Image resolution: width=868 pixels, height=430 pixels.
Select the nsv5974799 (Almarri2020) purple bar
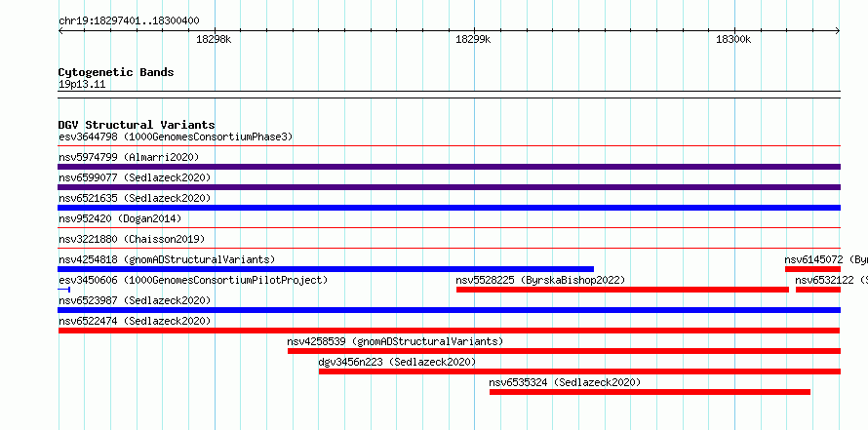[449, 167]
